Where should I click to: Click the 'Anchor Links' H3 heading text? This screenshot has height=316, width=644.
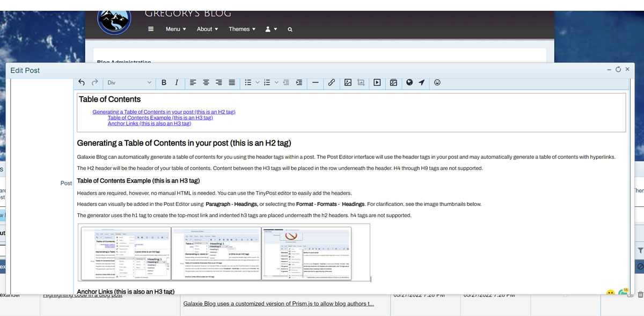tap(126, 291)
